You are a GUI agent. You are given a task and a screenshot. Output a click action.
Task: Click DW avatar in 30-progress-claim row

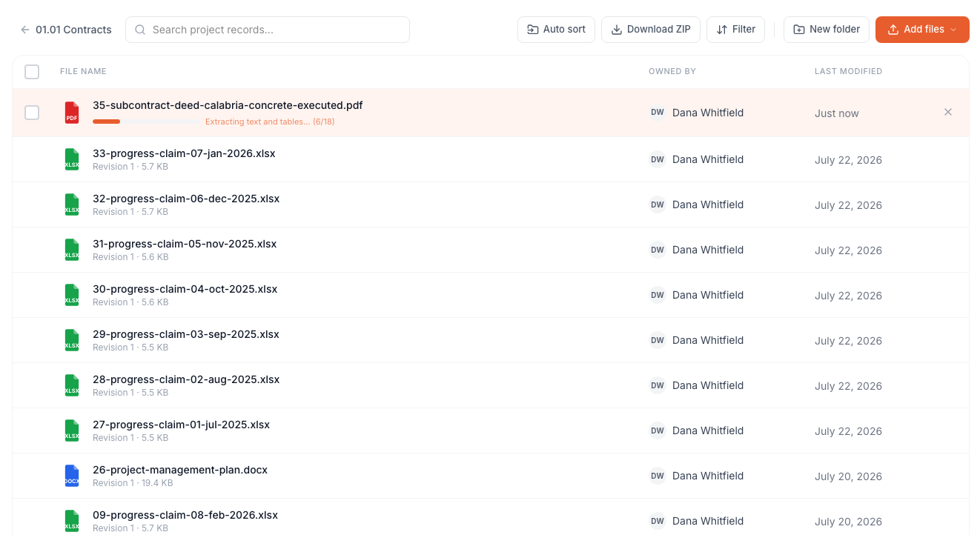[x=658, y=295]
